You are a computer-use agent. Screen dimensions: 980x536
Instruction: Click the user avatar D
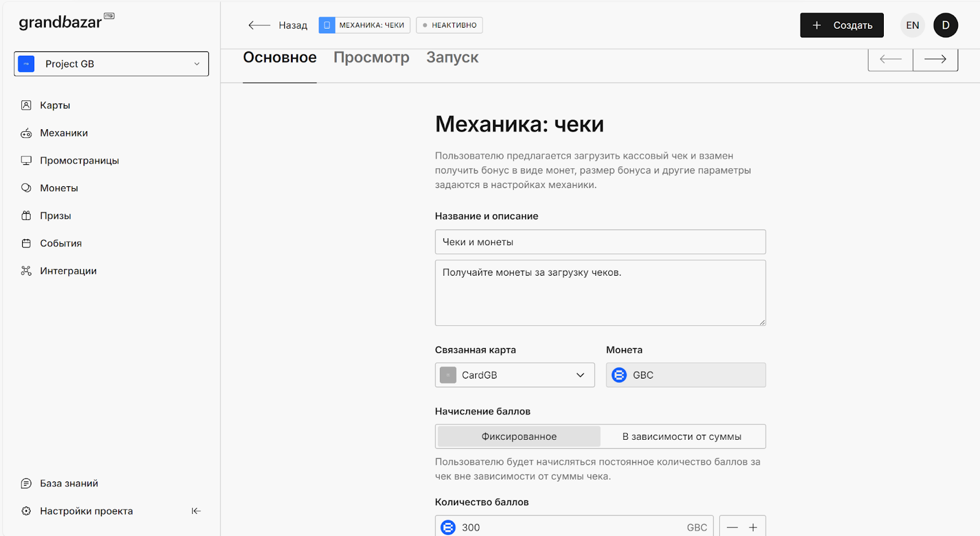pos(946,25)
